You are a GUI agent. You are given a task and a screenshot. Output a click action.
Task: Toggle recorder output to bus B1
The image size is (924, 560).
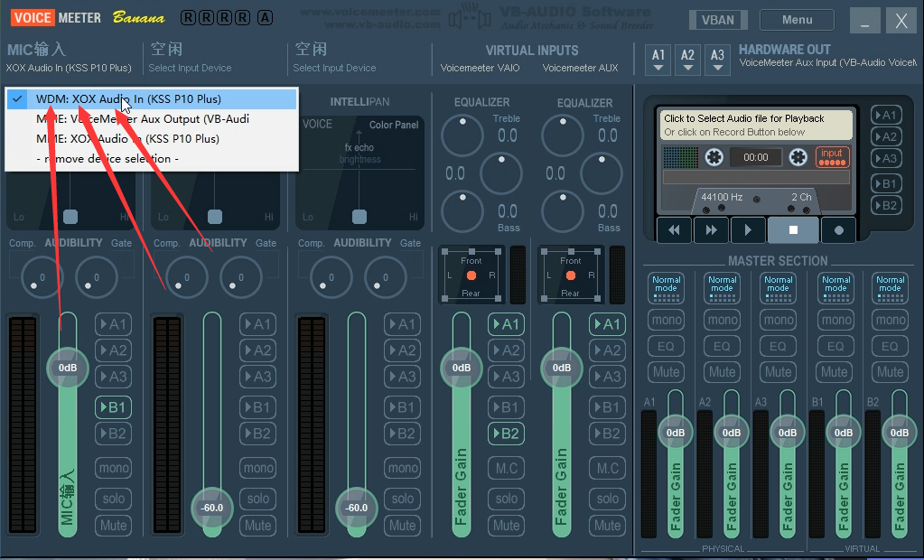tap(886, 183)
